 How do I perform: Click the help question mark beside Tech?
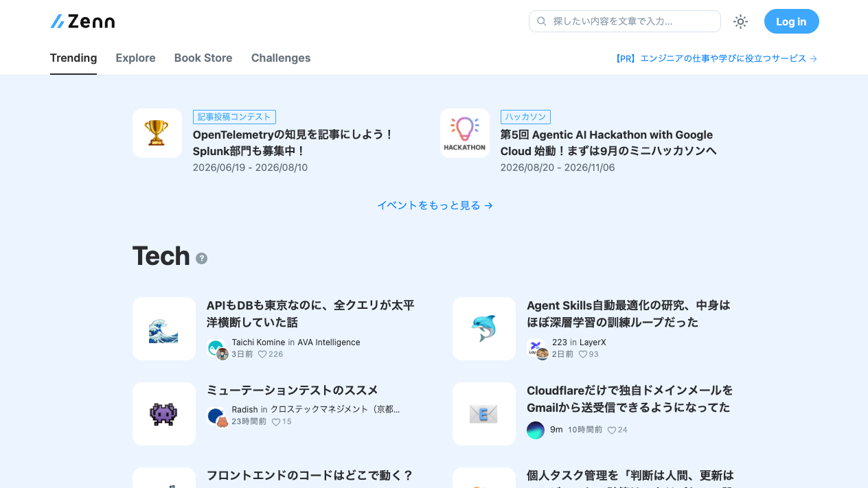coord(201,259)
